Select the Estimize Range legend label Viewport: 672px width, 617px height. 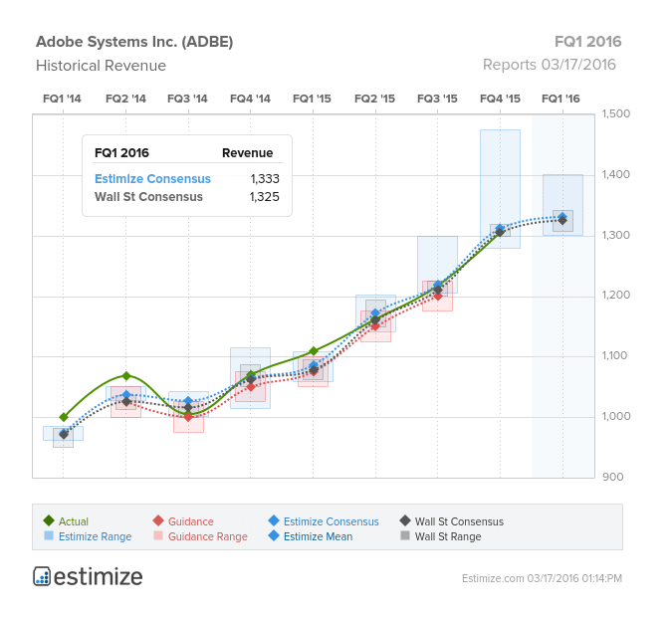[95, 536]
